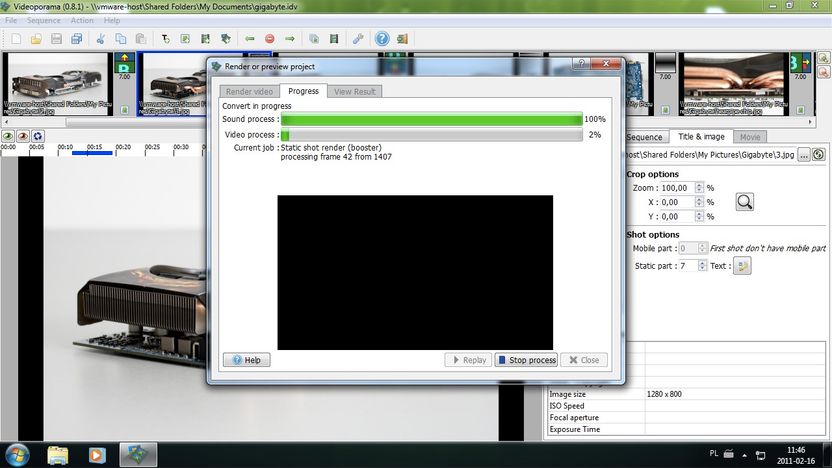Open the Sequence tab in right panel
The image size is (832, 468).
[x=644, y=137]
